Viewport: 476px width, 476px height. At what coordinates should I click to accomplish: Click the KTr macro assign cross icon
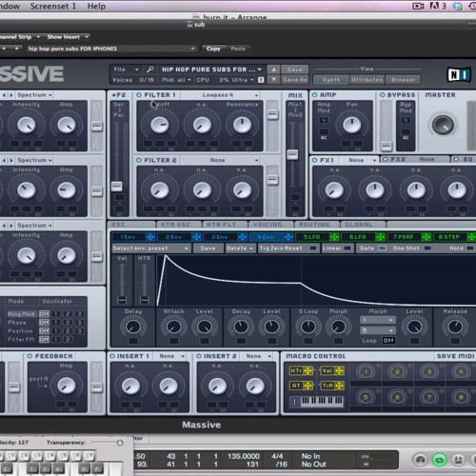pyautogui.click(x=307, y=370)
